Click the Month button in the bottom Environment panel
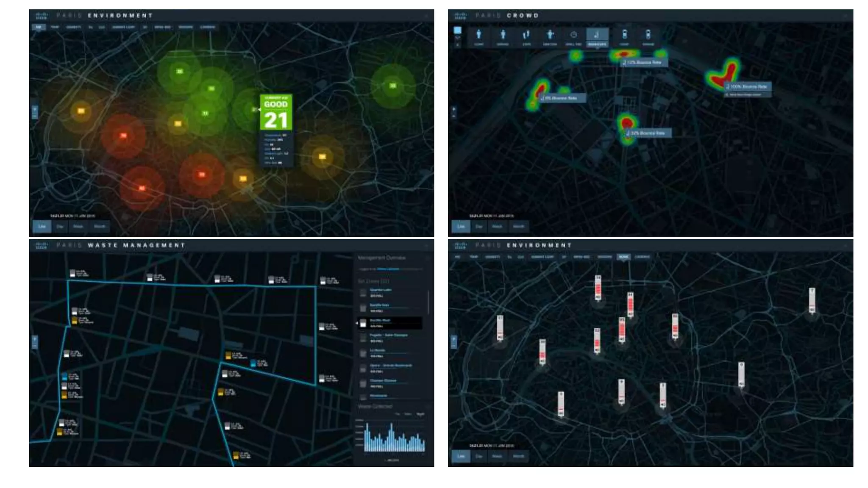The height and width of the screenshot is (488, 868). (x=519, y=456)
